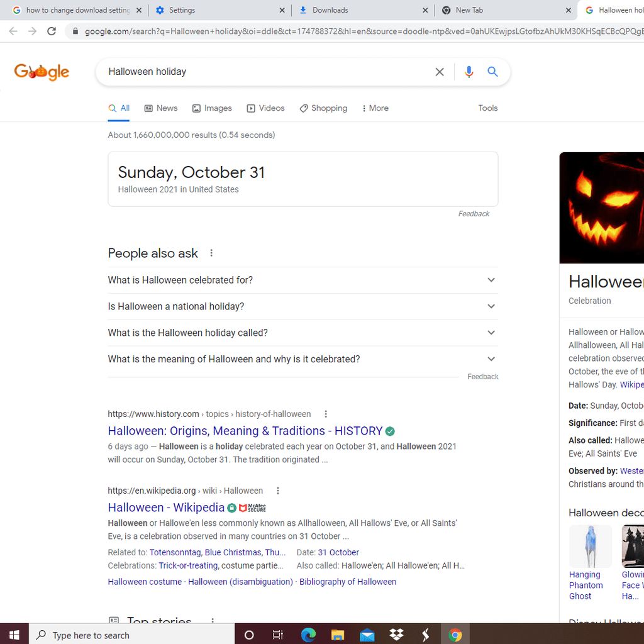Switch to the News results tab
Screen dimensions: 644x644
(161, 108)
